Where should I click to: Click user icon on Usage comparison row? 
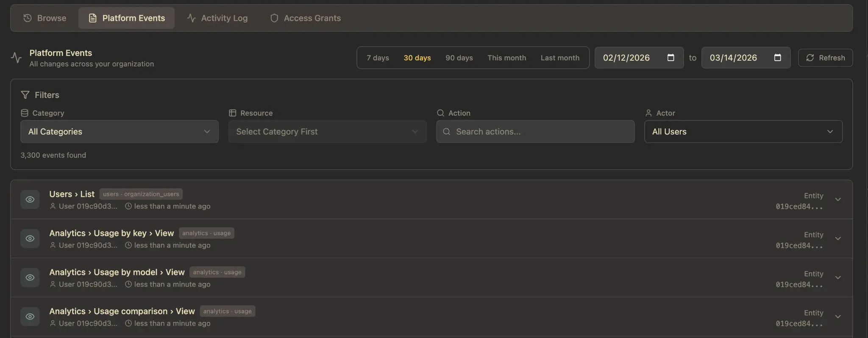click(53, 323)
